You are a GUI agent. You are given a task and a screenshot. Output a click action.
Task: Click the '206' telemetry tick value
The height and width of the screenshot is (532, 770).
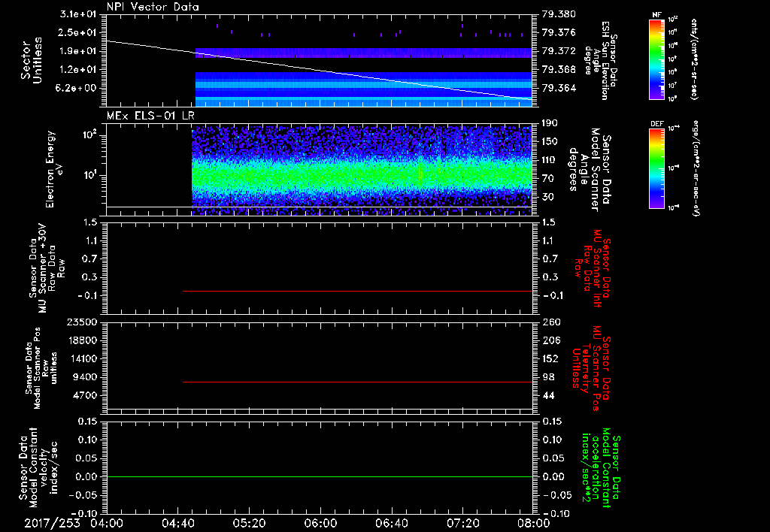click(x=550, y=340)
